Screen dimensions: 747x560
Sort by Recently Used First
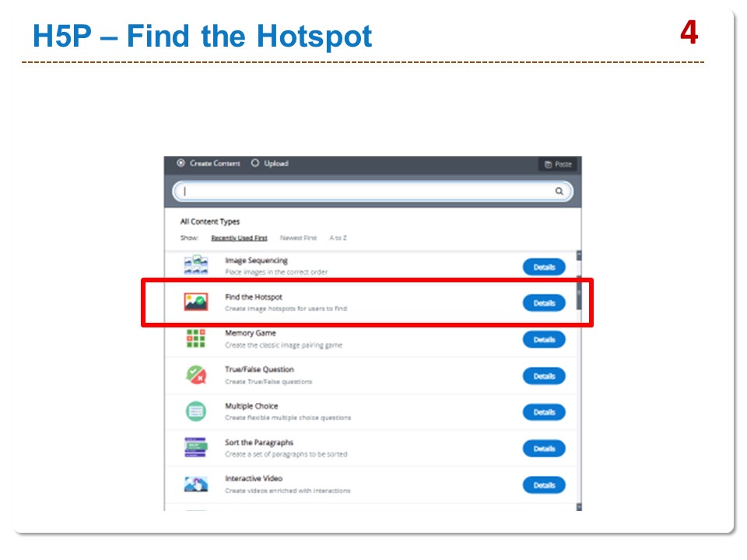click(x=239, y=238)
